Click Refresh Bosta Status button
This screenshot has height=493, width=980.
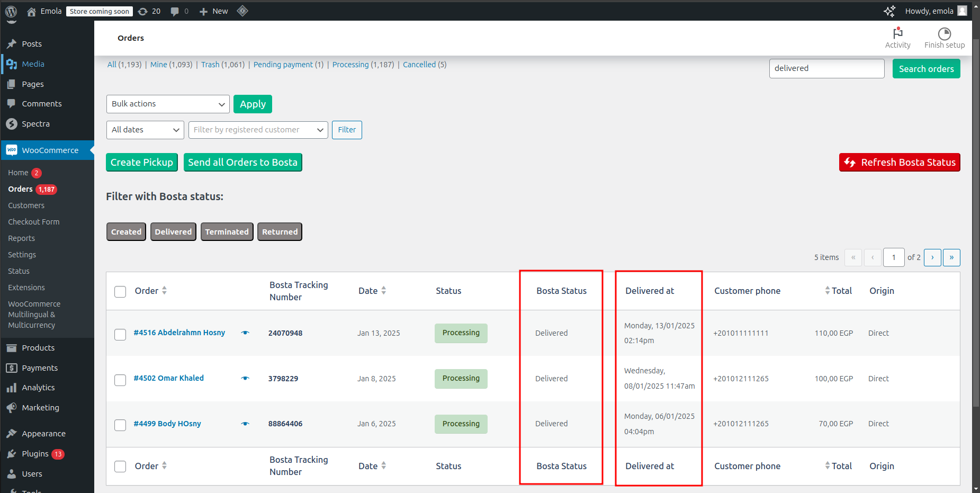pyautogui.click(x=900, y=163)
